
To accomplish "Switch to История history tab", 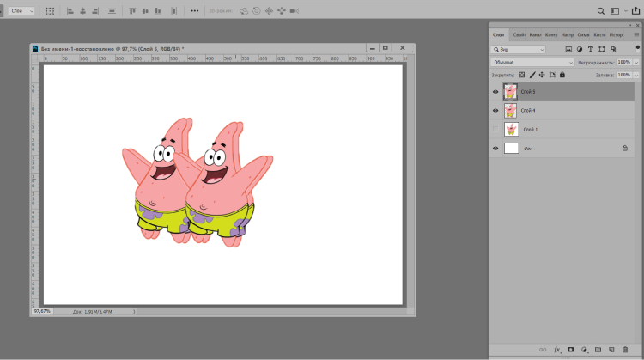I will pos(616,35).
